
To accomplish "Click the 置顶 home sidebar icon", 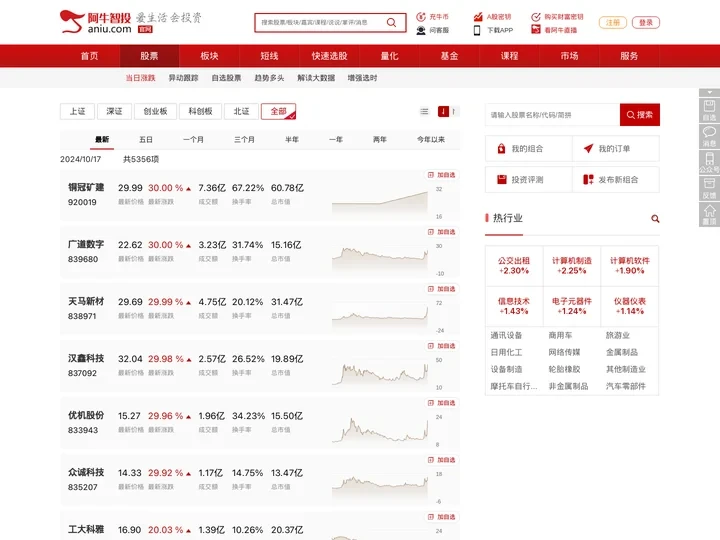I will (709, 214).
